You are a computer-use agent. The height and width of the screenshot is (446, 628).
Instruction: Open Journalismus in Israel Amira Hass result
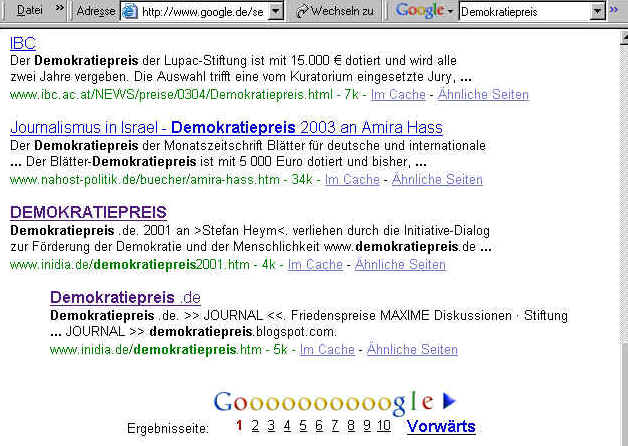[x=226, y=128]
